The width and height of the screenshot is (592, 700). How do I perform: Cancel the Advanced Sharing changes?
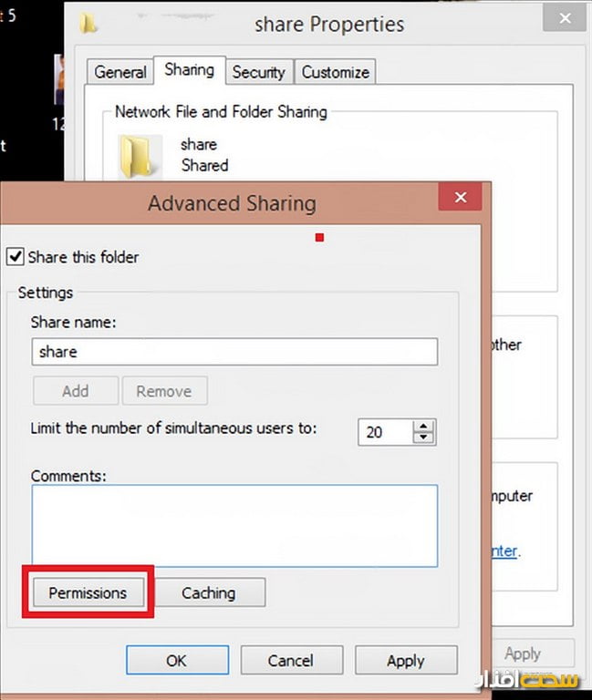291,661
